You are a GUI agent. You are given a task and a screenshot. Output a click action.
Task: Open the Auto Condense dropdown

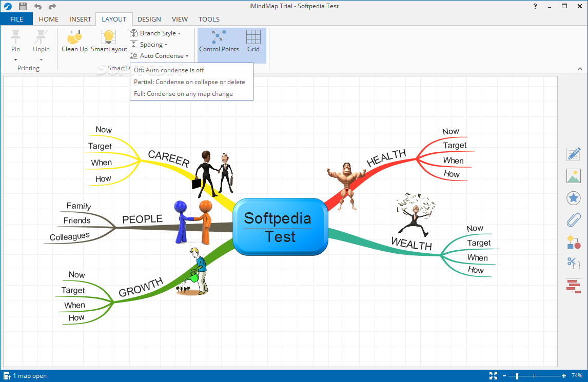click(159, 55)
